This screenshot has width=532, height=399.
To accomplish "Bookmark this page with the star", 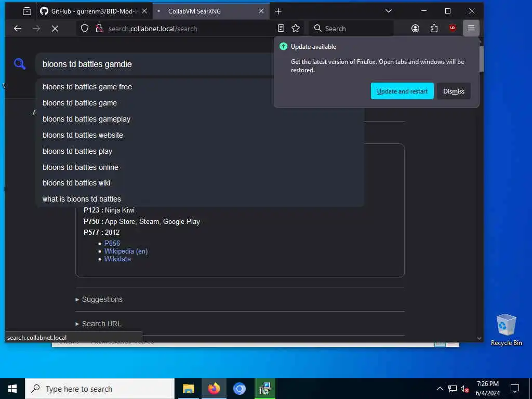I will [x=296, y=28].
